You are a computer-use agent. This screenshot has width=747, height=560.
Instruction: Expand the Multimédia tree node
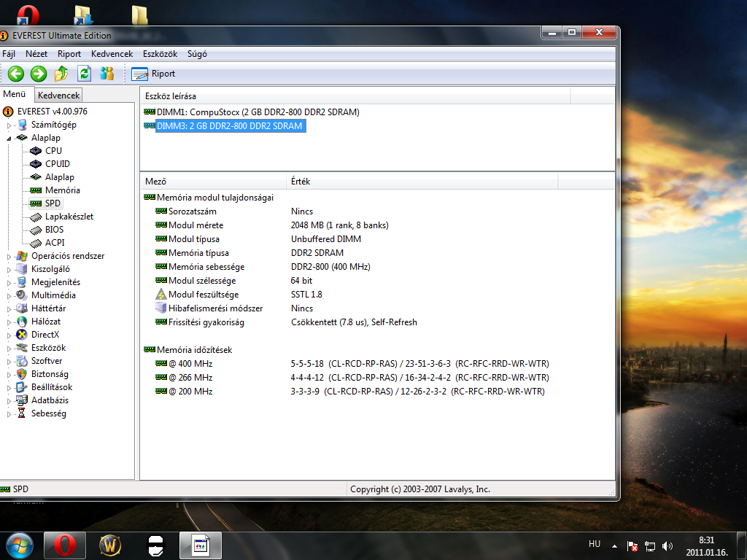point(9,296)
